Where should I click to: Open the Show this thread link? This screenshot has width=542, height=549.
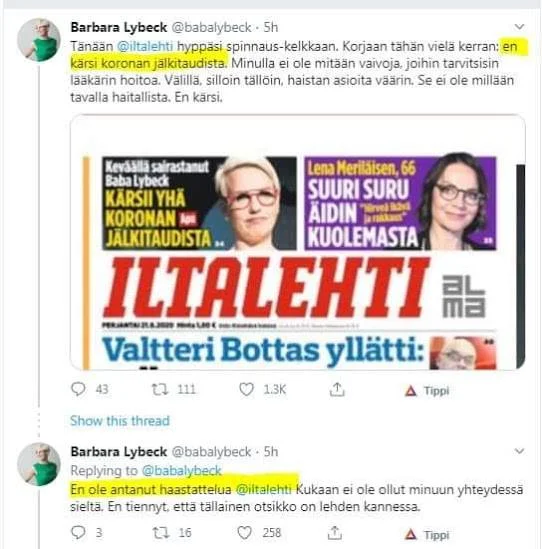click(x=120, y=421)
